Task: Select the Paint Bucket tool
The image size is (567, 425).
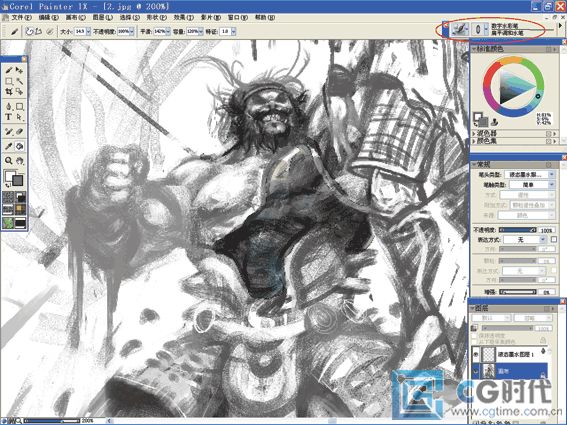Action: [20, 146]
